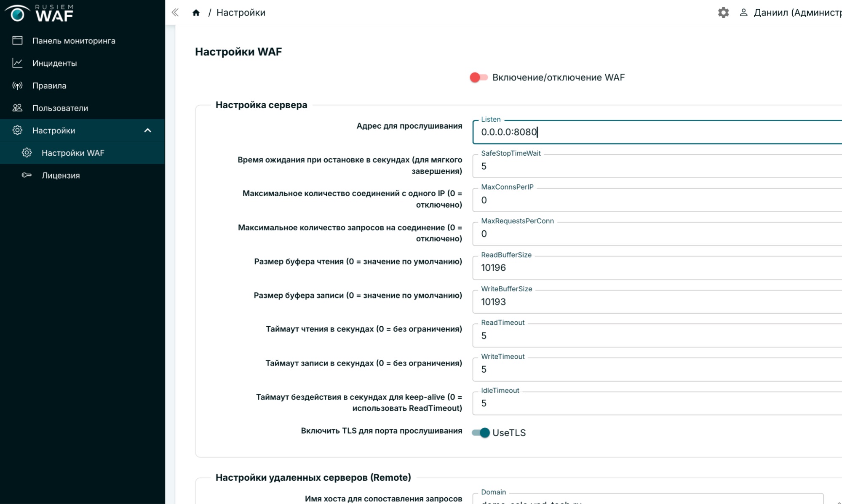Open the Настройки WAF menu item
This screenshot has height=504, width=842.
click(73, 153)
